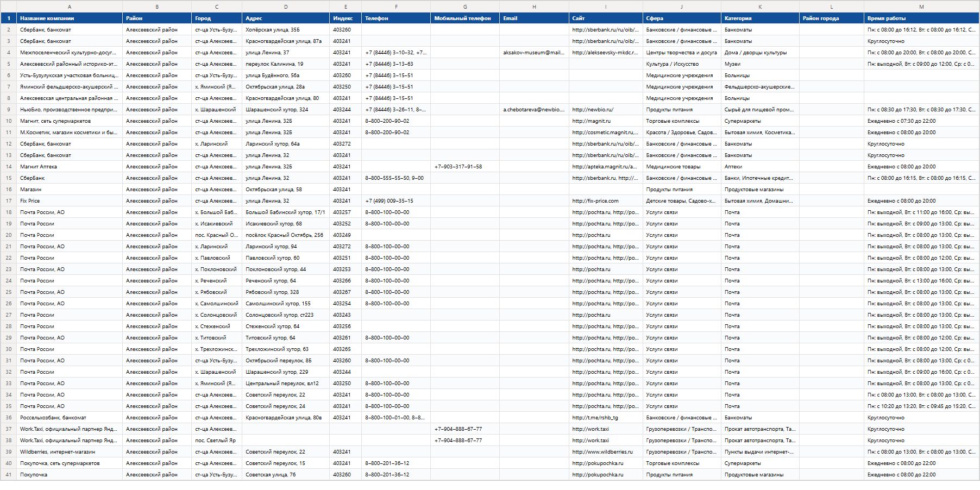The height and width of the screenshot is (490, 980).
Task: Select the 'Исакиевский хутор, 68' cell
Action: [x=286, y=224]
